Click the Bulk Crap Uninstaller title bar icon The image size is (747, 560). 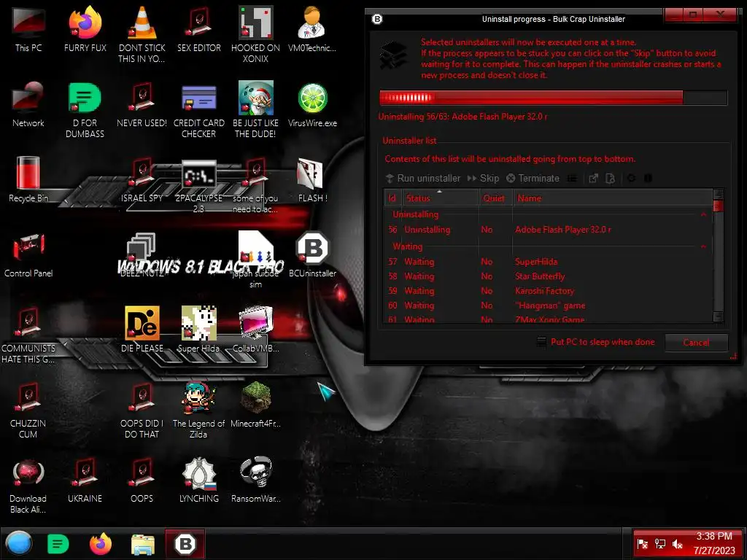377,19
